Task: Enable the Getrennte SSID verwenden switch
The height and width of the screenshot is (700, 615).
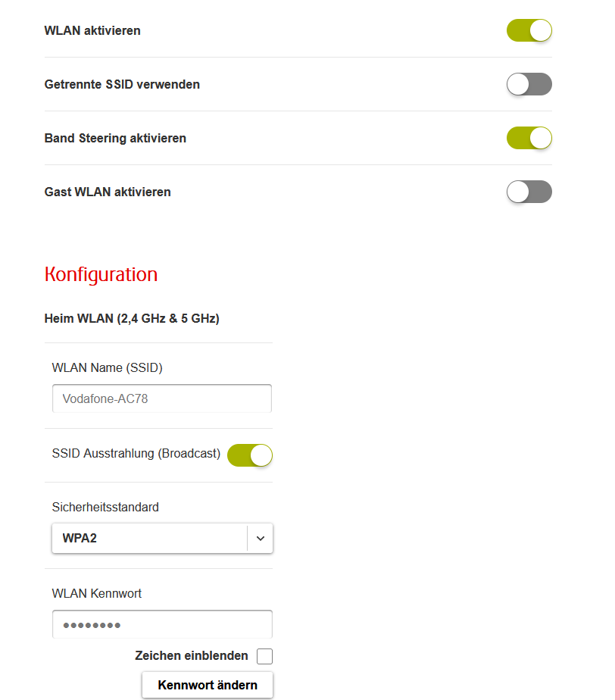Action: tap(529, 84)
